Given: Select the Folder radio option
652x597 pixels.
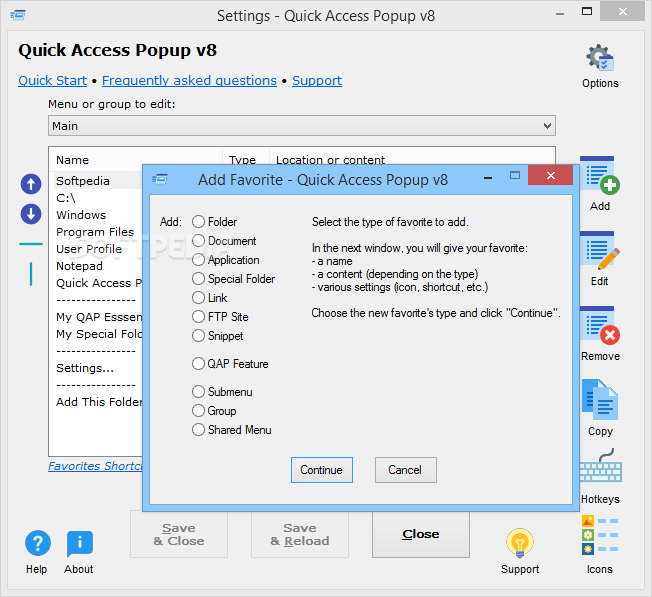Looking at the screenshot, I should click(x=198, y=222).
